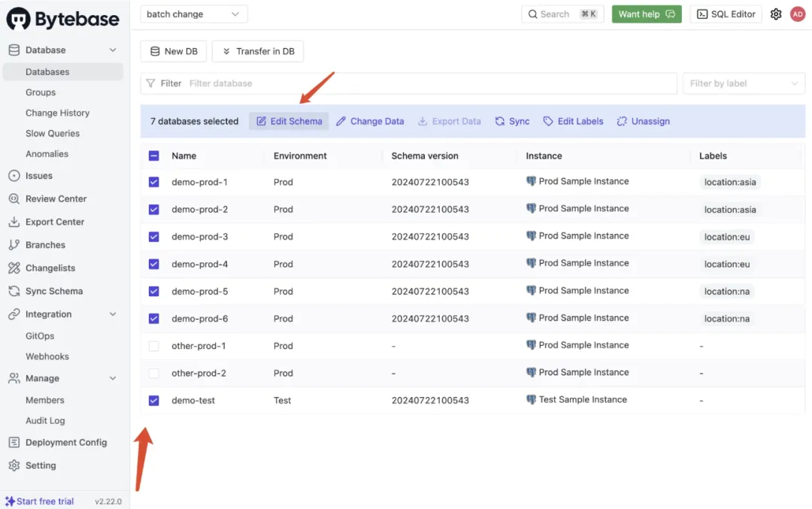Click the Edit Schema button
The width and height of the screenshot is (812, 509).
pyautogui.click(x=289, y=121)
